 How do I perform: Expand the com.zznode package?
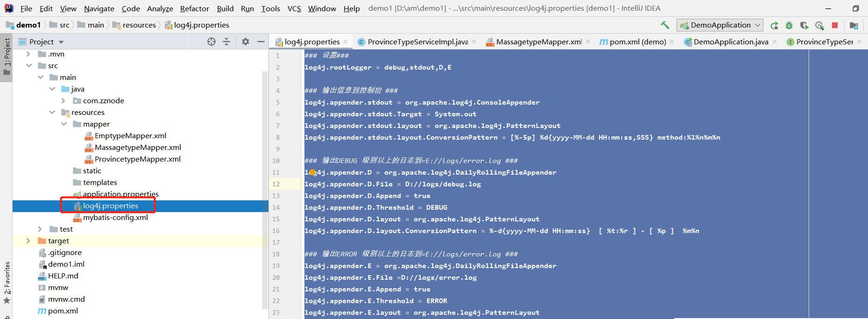point(64,100)
